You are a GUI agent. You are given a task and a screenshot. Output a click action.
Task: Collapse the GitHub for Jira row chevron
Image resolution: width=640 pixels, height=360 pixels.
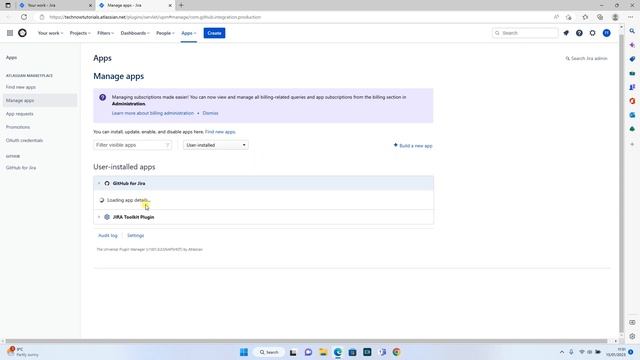99,184
